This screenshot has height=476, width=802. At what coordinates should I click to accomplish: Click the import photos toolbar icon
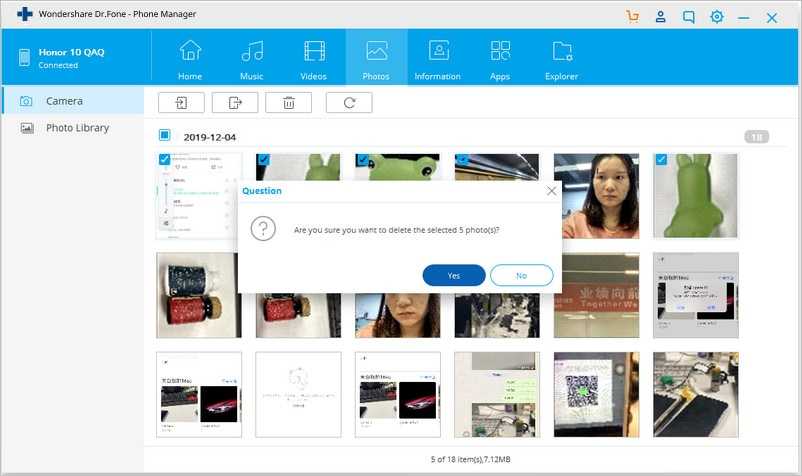pyautogui.click(x=181, y=102)
